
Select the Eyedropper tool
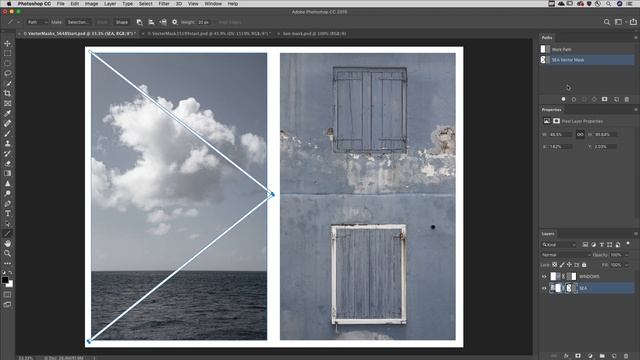tap(7, 113)
